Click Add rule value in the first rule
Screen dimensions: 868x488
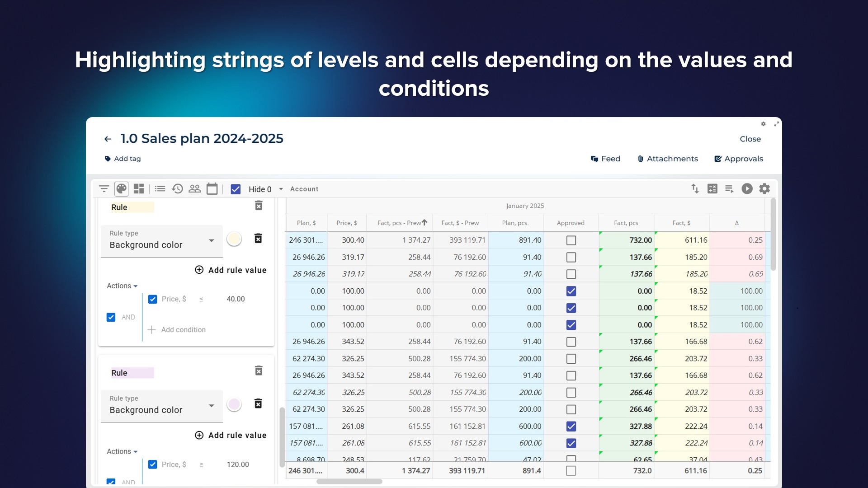pos(231,270)
